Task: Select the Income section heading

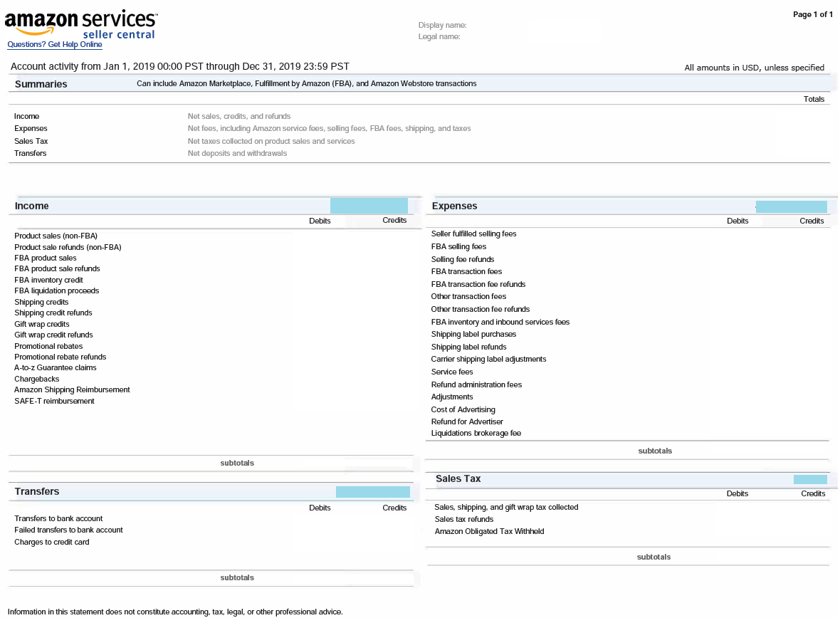Action: coord(31,206)
